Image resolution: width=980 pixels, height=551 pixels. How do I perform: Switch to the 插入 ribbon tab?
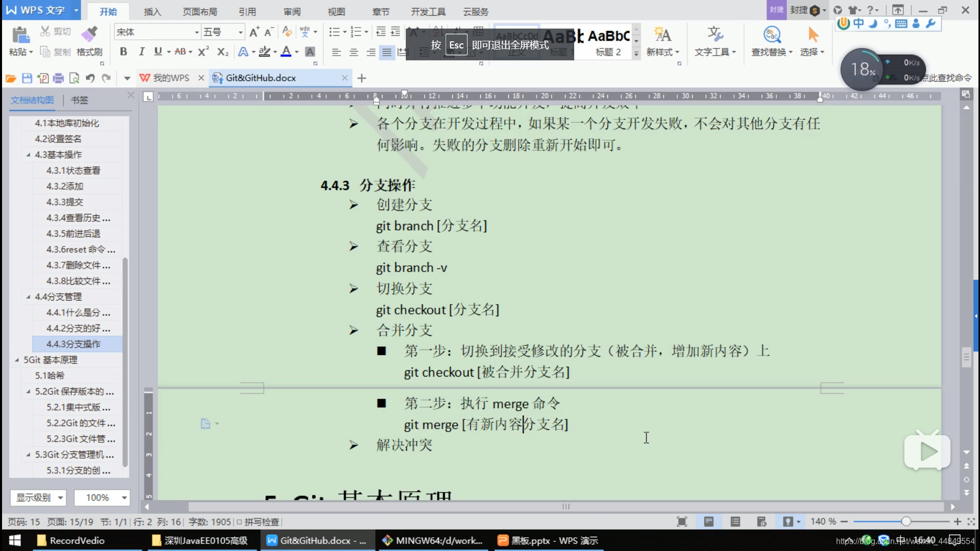pos(152,11)
